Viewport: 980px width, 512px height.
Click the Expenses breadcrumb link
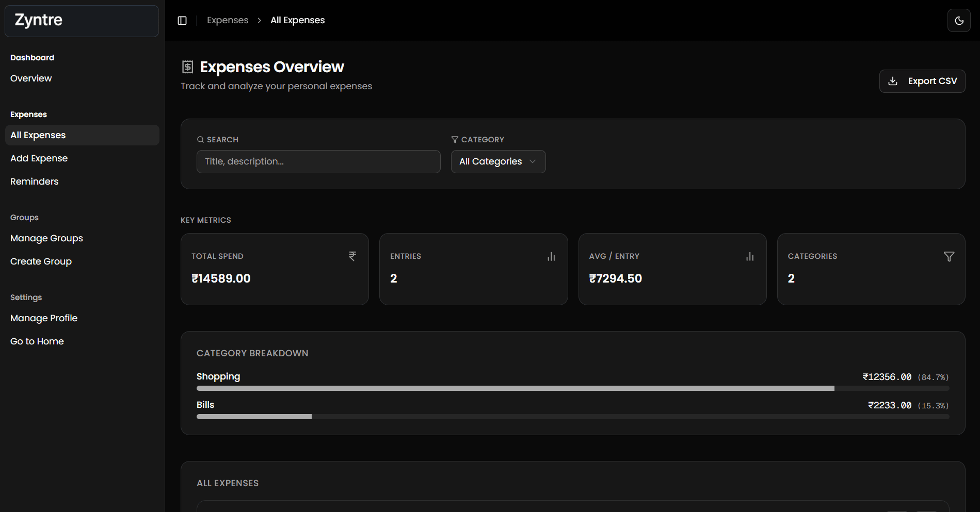coord(228,20)
